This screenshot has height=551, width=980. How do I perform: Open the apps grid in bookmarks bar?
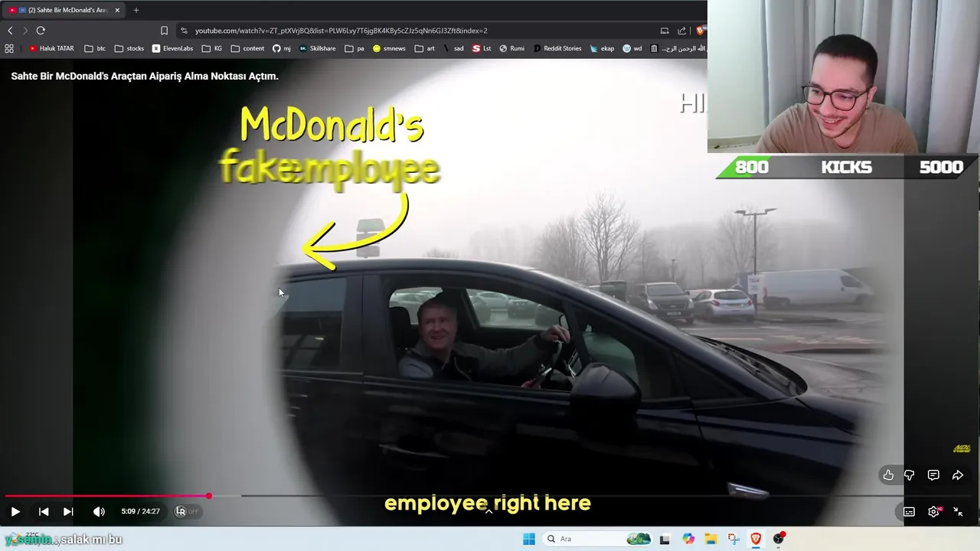click(9, 48)
